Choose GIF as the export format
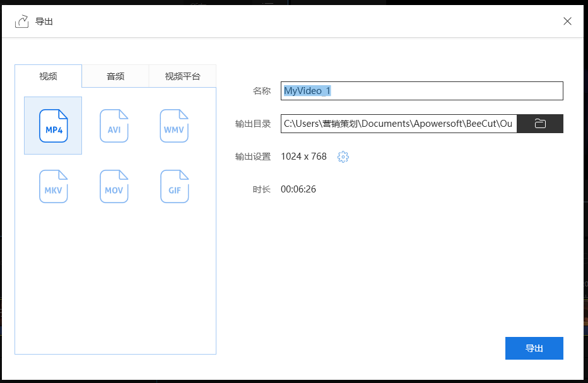This screenshot has width=588, height=383. 174,186
